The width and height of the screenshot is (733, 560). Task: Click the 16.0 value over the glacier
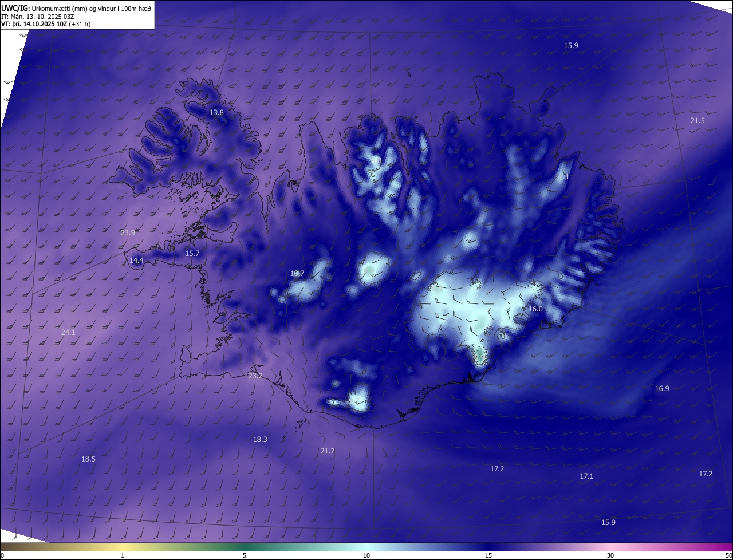tap(535, 309)
